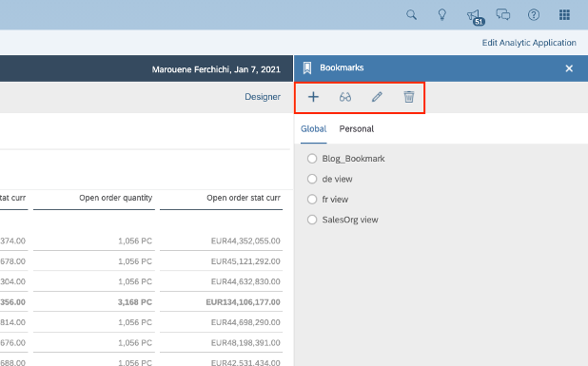Select the de view radio button
Screen dimensions: 588x366
pos(312,179)
